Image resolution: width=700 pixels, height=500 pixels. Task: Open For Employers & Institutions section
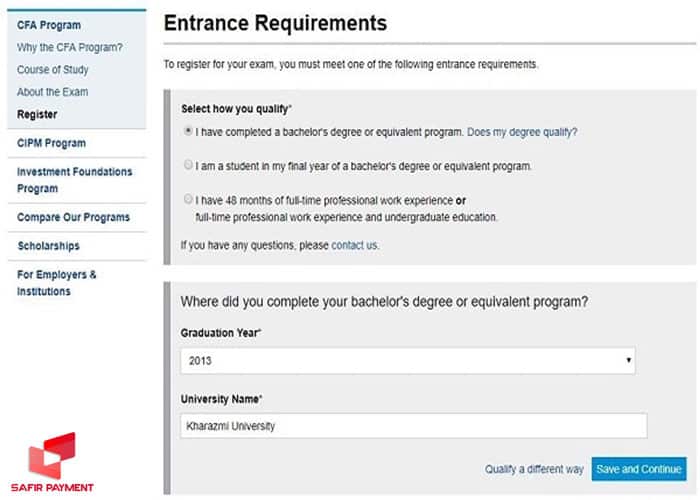click(x=57, y=283)
